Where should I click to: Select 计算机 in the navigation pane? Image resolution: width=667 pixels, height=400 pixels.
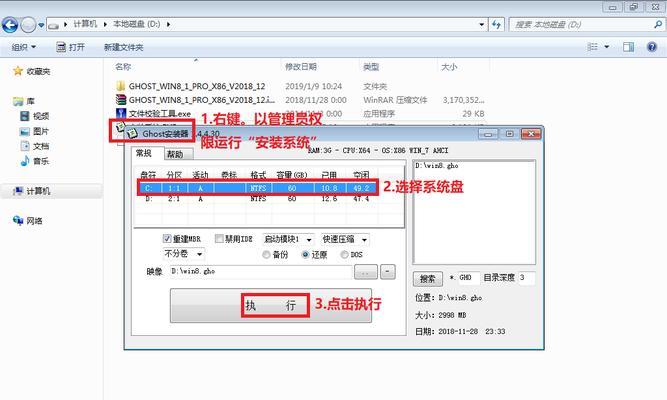point(32,191)
